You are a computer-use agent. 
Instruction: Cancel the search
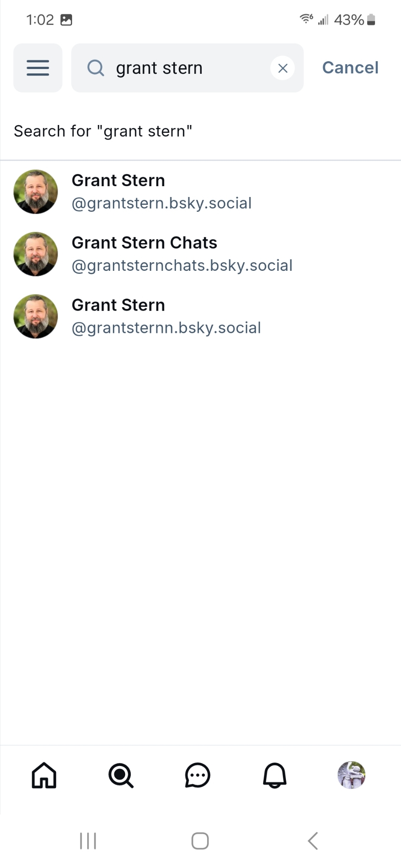point(350,68)
